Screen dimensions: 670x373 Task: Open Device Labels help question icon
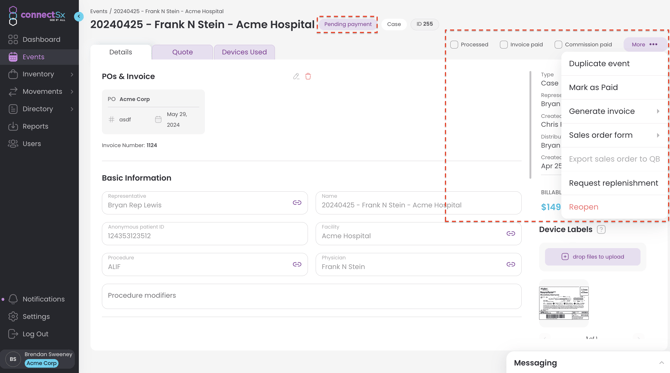(601, 229)
